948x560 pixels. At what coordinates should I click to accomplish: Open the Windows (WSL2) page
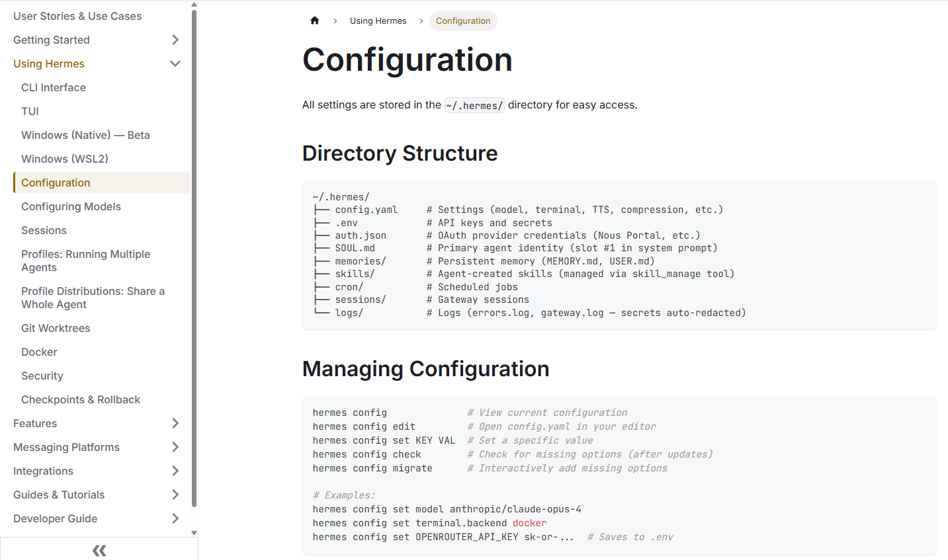[x=65, y=159]
